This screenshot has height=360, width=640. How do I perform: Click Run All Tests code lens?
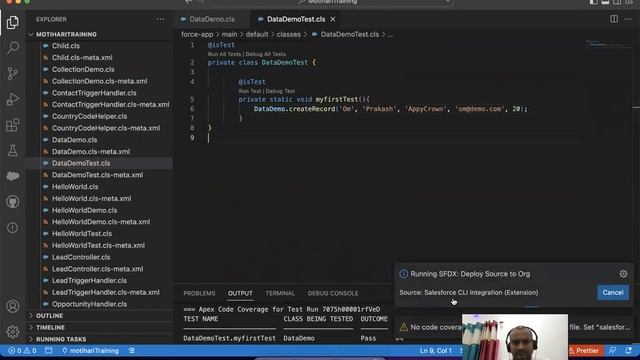pos(224,54)
